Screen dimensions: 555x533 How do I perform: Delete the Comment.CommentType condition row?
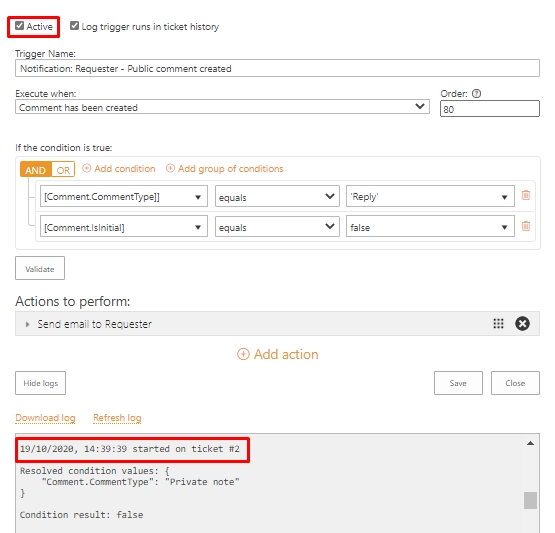(x=526, y=195)
